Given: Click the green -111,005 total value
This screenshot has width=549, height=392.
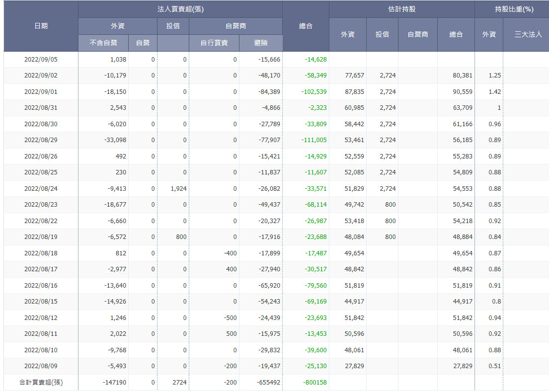Looking at the screenshot, I should [314, 140].
